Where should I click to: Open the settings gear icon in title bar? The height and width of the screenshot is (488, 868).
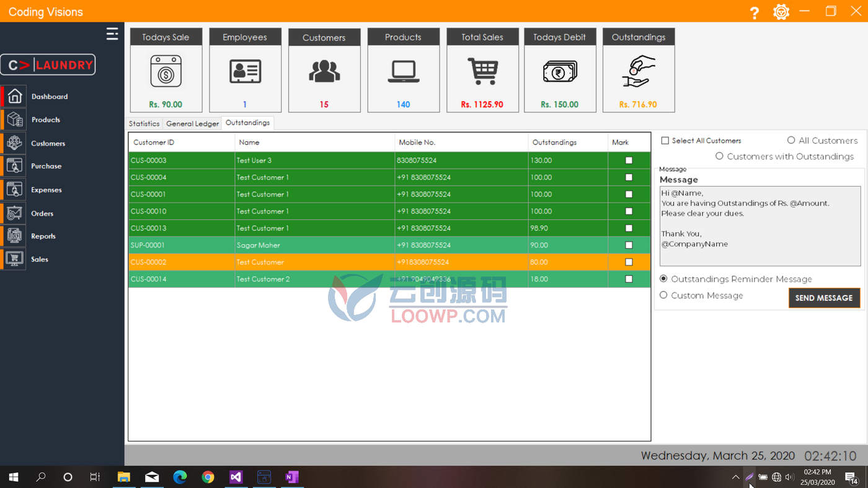[781, 12]
